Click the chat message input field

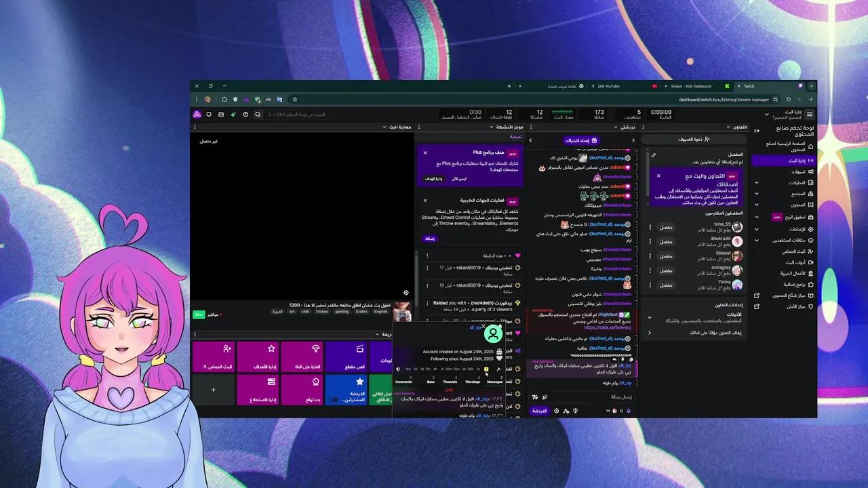582,397
